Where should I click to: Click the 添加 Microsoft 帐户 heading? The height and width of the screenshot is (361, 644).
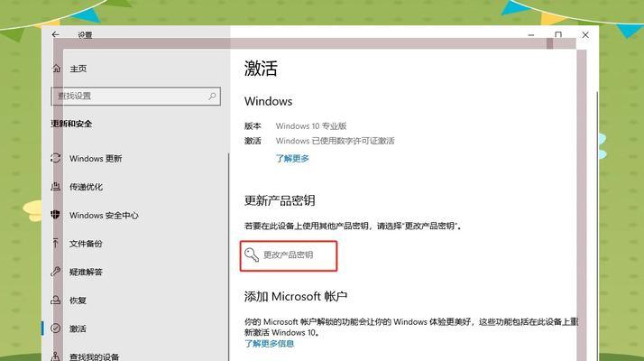(296, 296)
